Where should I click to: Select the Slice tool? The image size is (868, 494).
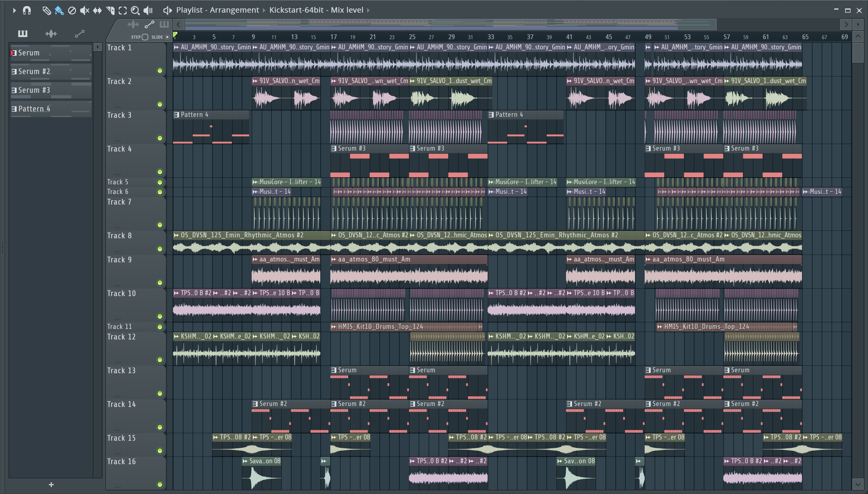[x=110, y=11]
